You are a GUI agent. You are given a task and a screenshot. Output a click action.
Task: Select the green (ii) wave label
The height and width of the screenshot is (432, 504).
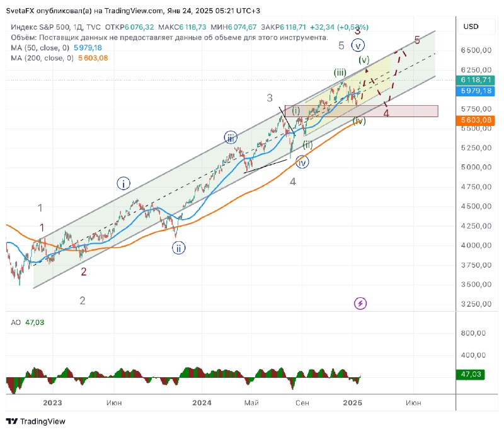307,144
